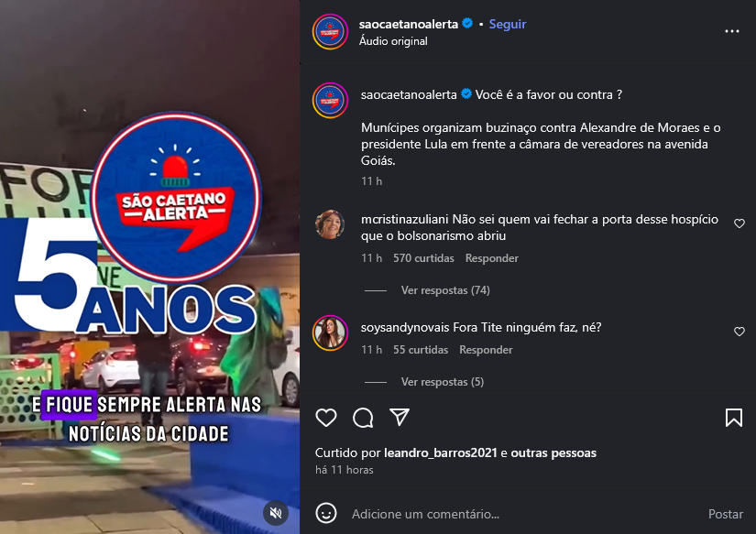Open soysandynovais's profile picture
The width and height of the screenshot is (756, 534).
330,332
